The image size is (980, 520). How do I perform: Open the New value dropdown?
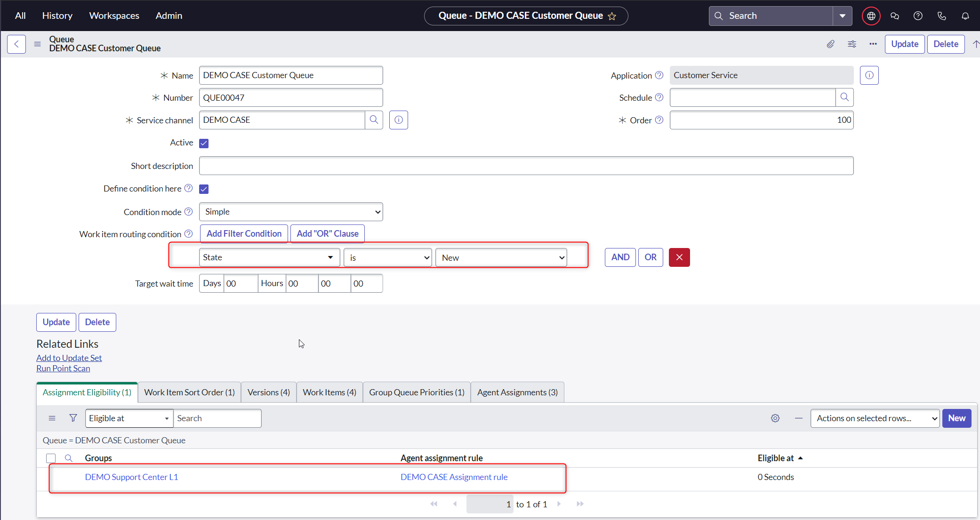pyautogui.click(x=501, y=257)
